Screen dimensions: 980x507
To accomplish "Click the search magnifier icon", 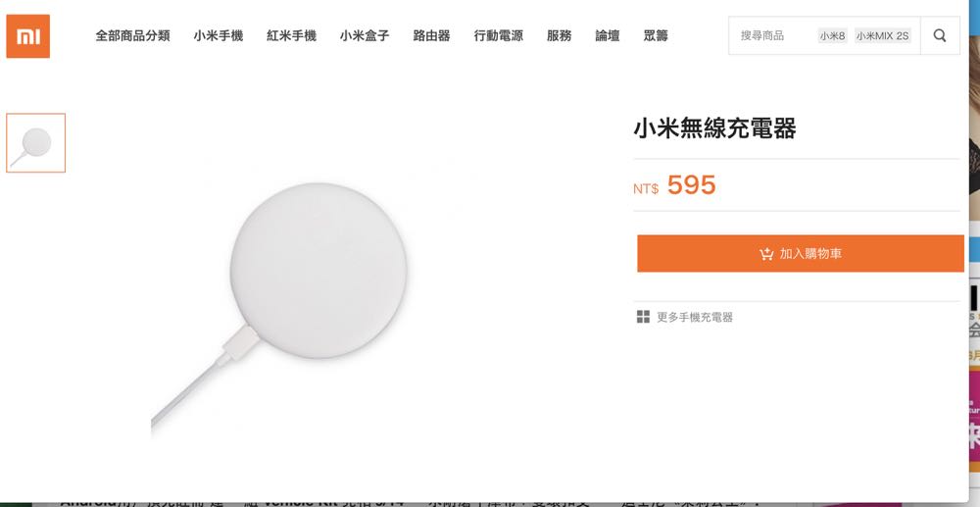I will 940,36.
